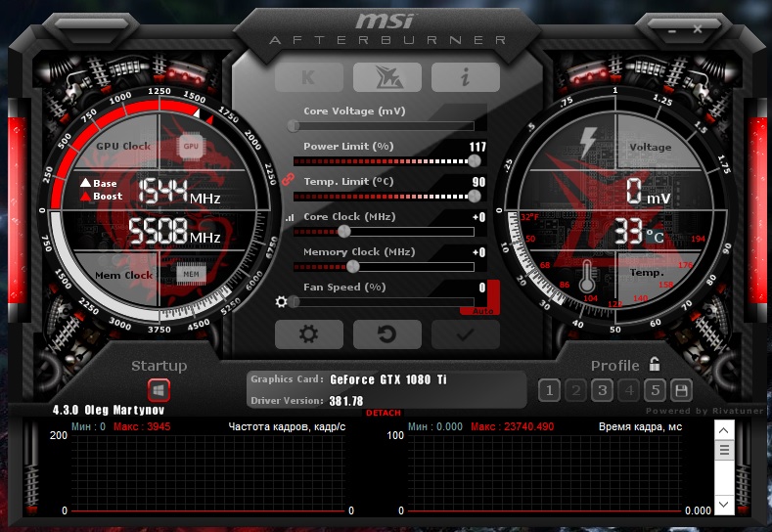Click the Макс : 23740.490 frametime value
The height and width of the screenshot is (532, 772).
(x=512, y=426)
